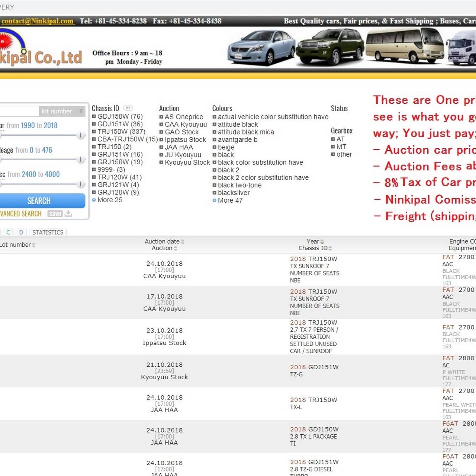Tick the beige colour filter

click(x=215, y=147)
